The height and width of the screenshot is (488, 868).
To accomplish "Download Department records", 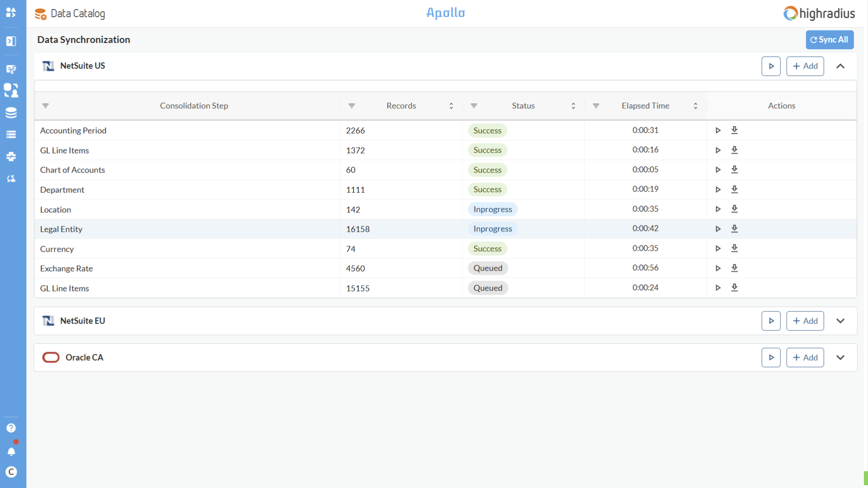I will click(x=735, y=189).
